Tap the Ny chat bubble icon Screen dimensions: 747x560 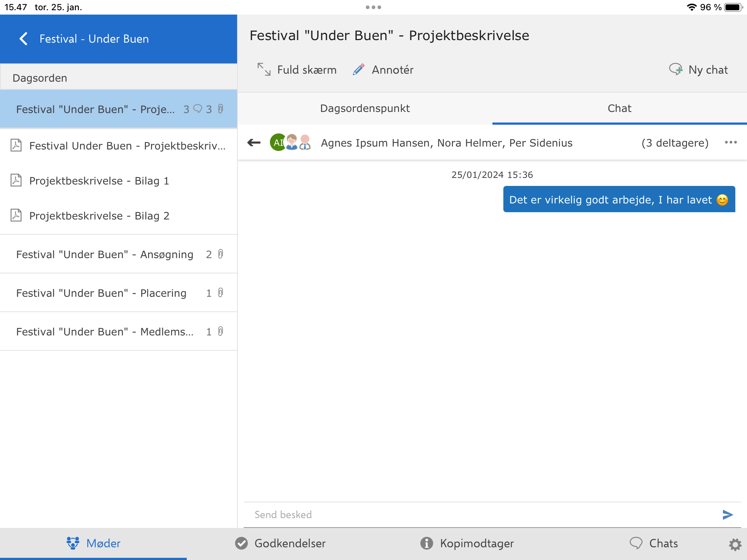tap(676, 69)
